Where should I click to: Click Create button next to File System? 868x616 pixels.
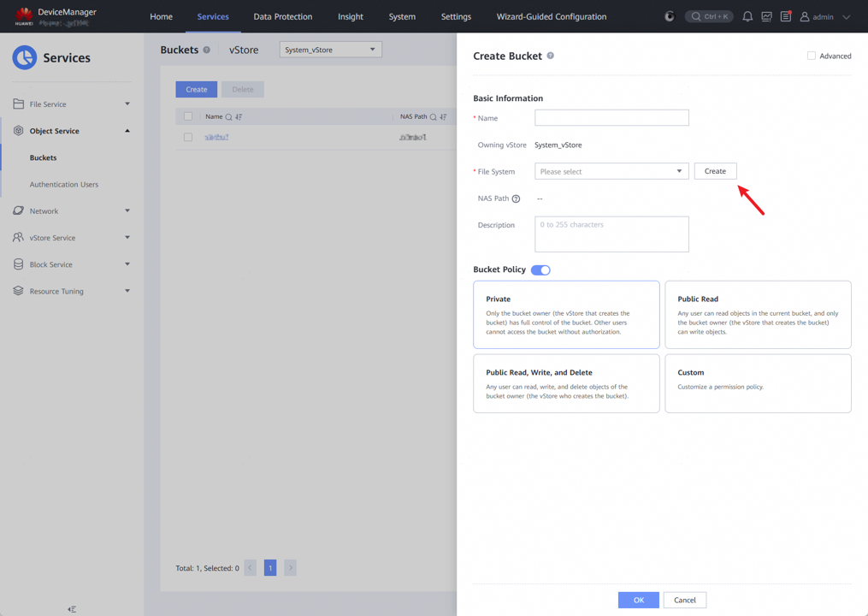point(715,171)
